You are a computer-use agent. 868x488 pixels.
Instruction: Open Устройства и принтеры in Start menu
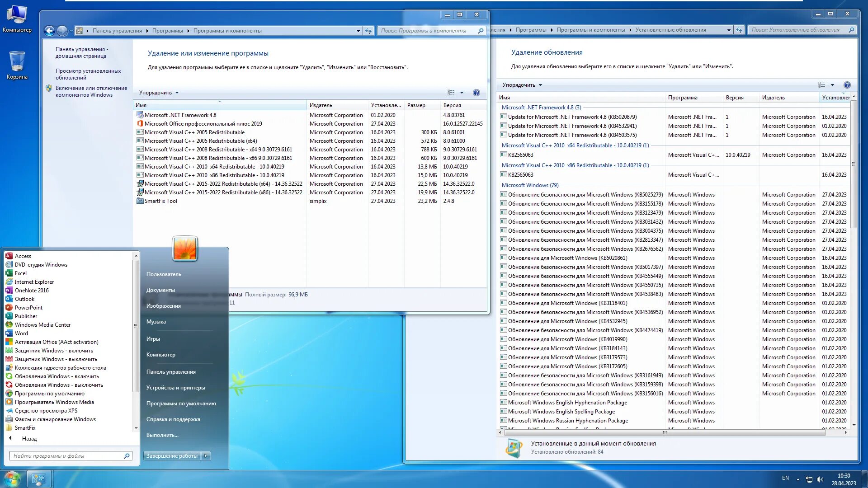click(x=175, y=388)
